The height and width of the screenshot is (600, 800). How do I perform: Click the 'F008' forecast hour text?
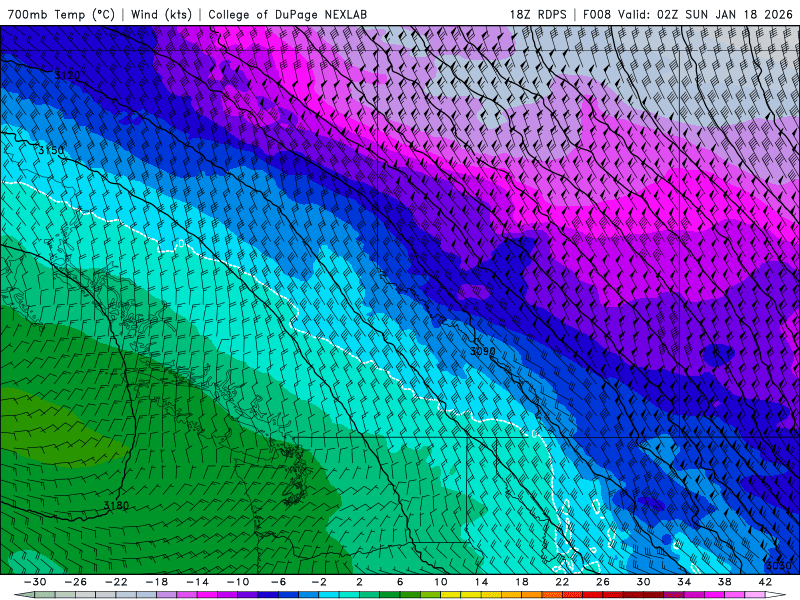(x=597, y=14)
